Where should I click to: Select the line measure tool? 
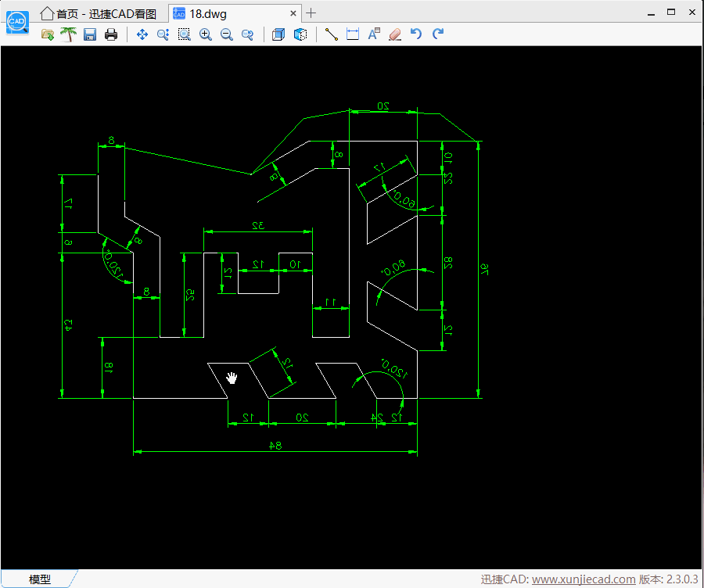(332, 34)
